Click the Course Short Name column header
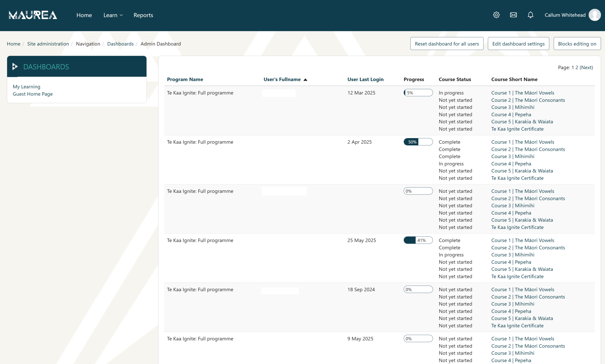The image size is (605, 364). (514, 79)
